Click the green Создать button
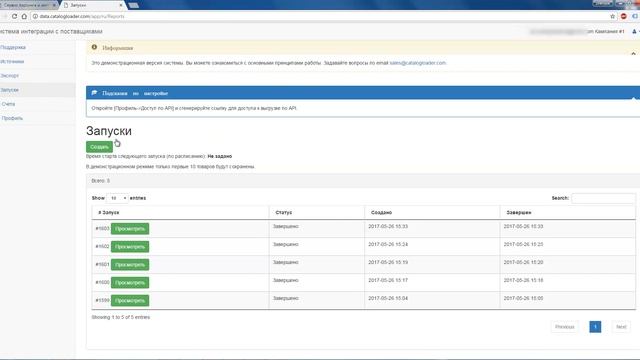Viewport: 640px width, 360px height. 99,147
